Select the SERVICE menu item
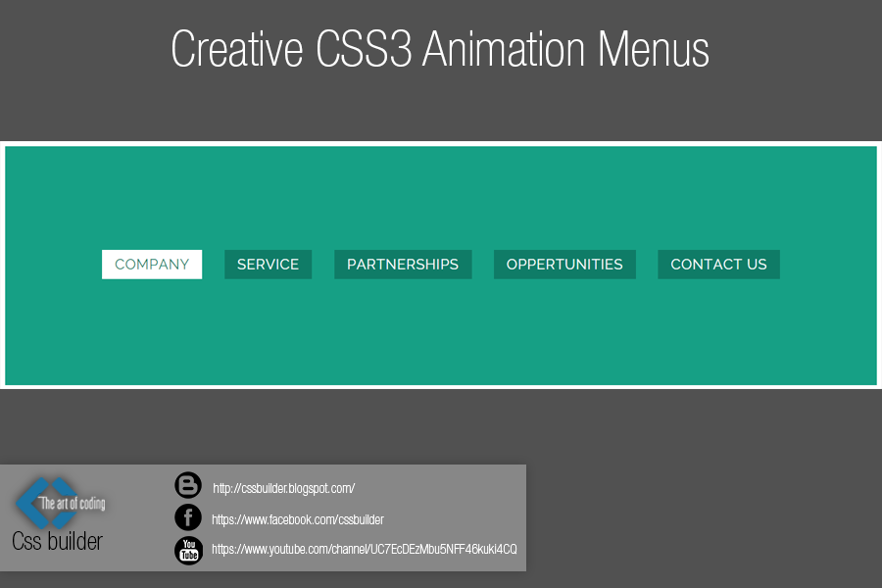Screen dimensions: 882x588 268,264
